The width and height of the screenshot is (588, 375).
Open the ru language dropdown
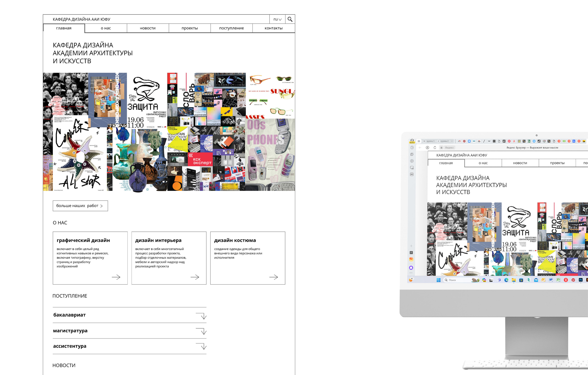tap(277, 19)
